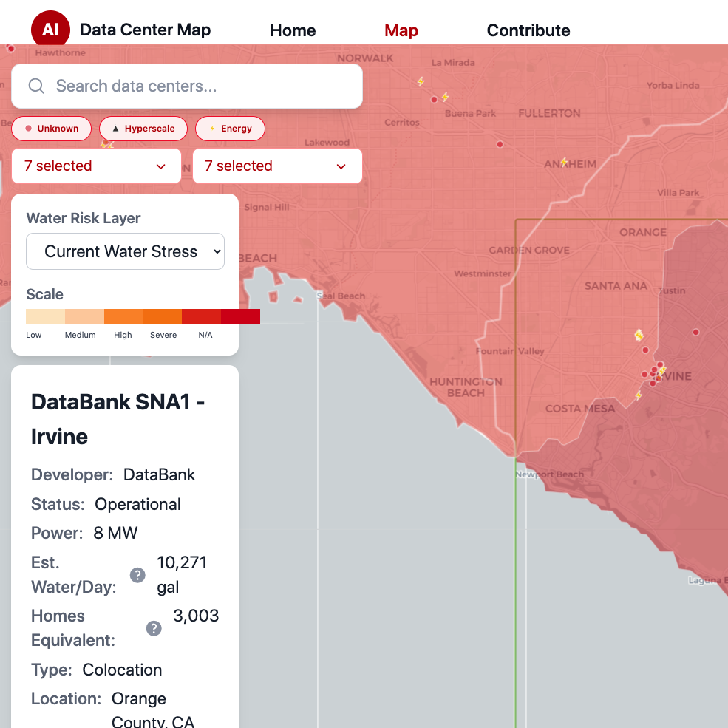Click red dot marker south of Buena Park
Viewport: 728px width, 728px height.
pyautogui.click(x=500, y=144)
